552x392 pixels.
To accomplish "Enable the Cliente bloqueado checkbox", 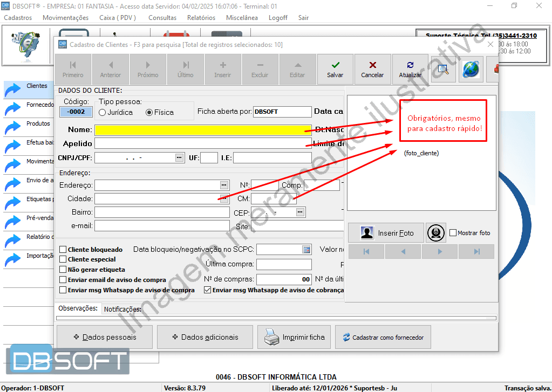I will pyautogui.click(x=63, y=250).
